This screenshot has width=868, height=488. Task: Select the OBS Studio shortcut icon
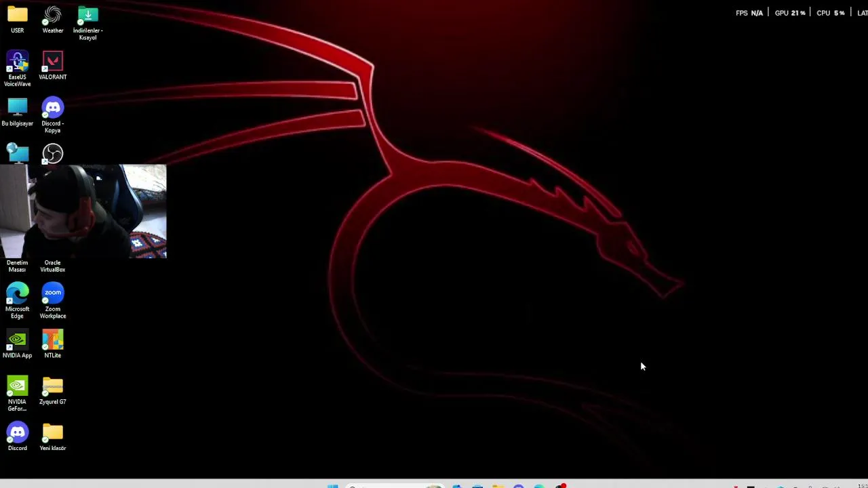tap(53, 154)
